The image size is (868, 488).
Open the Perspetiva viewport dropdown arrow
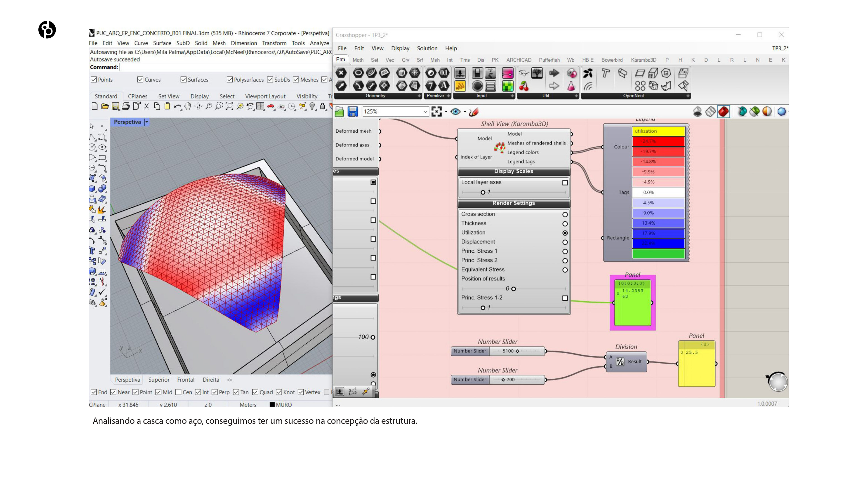pyautogui.click(x=146, y=122)
